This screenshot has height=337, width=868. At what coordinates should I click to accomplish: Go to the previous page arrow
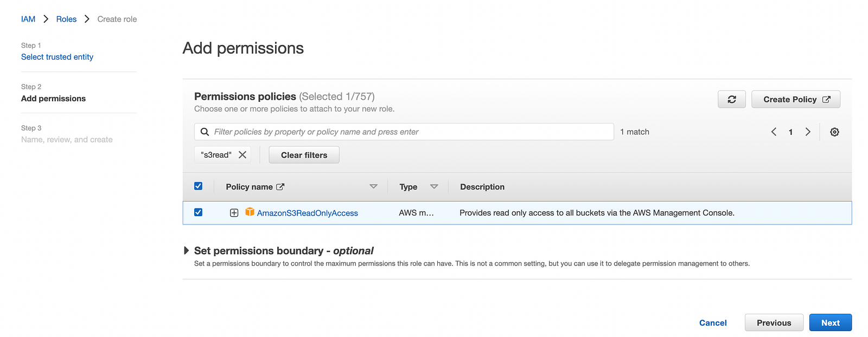(x=774, y=132)
